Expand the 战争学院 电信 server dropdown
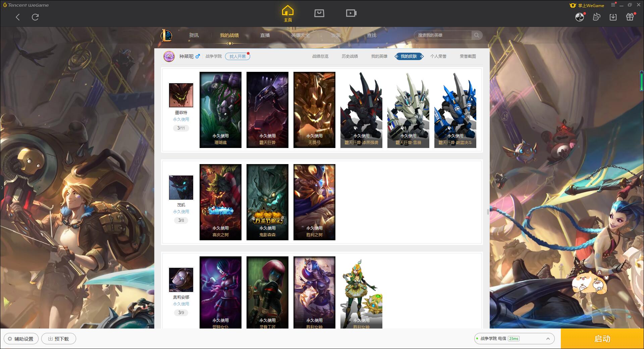644x349 pixels. coord(514,339)
